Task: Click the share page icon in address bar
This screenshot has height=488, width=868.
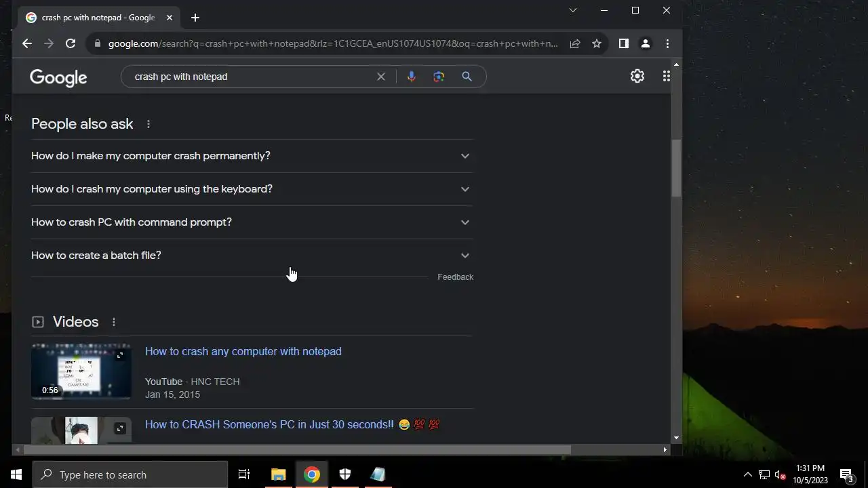Action: click(575, 43)
